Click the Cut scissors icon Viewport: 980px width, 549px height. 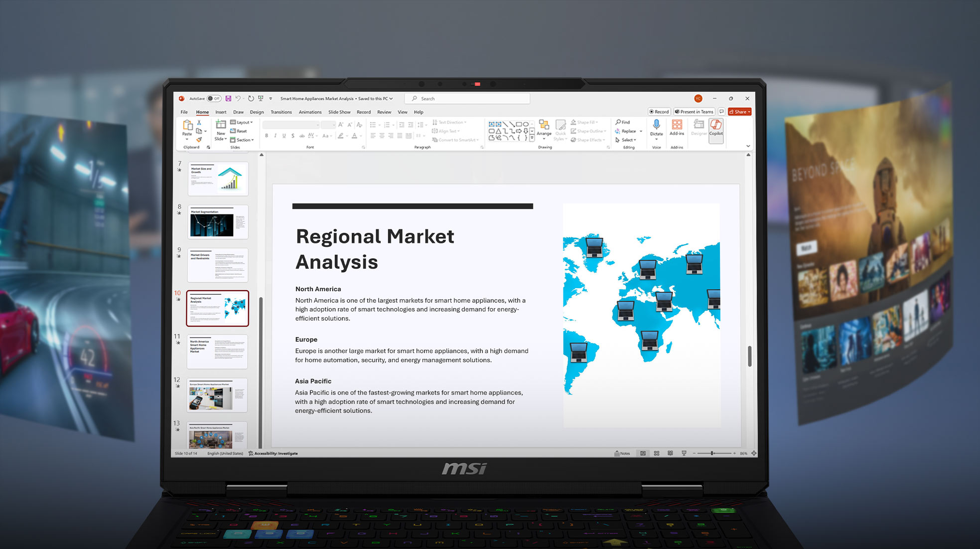[199, 123]
